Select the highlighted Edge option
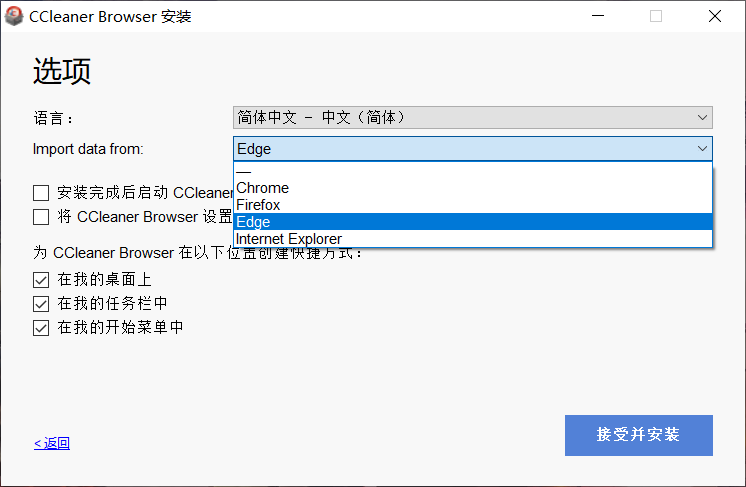 [x=254, y=222]
